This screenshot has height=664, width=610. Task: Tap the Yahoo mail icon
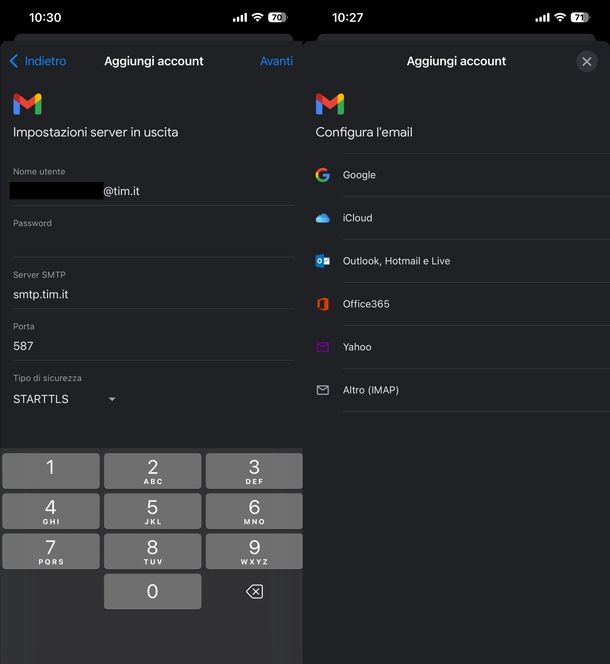click(322, 347)
